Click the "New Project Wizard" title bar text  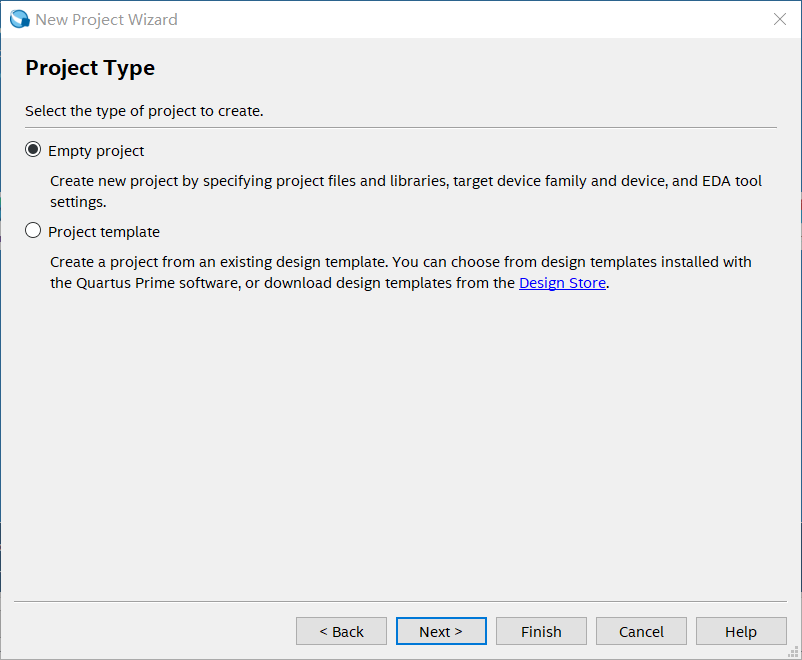[106, 19]
